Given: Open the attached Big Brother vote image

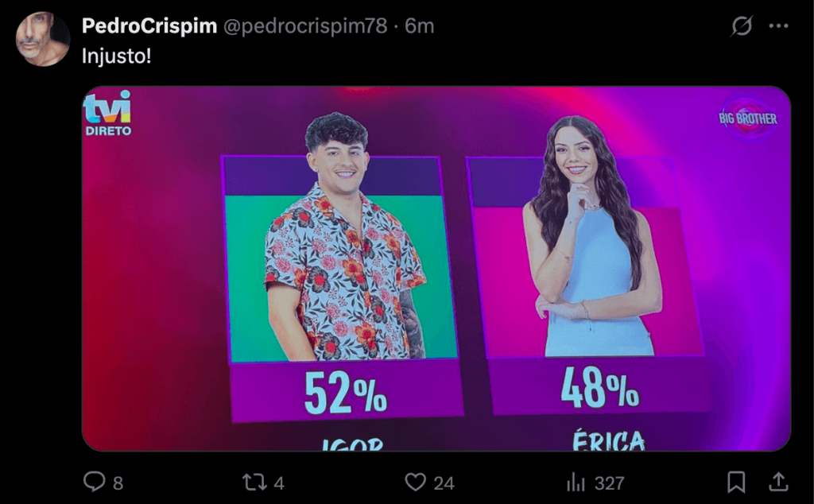Looking at the screenshot, I should pyautogui.click(x=436, y=269).
